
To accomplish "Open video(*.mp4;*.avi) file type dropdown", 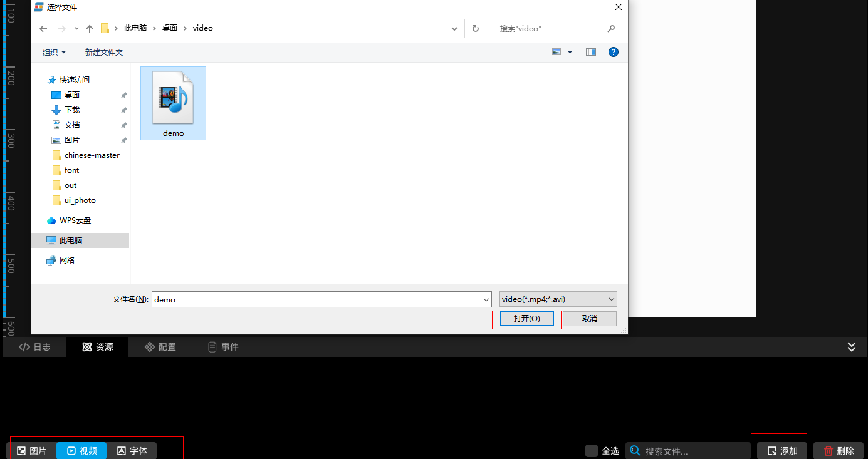I will pos(558,299).
